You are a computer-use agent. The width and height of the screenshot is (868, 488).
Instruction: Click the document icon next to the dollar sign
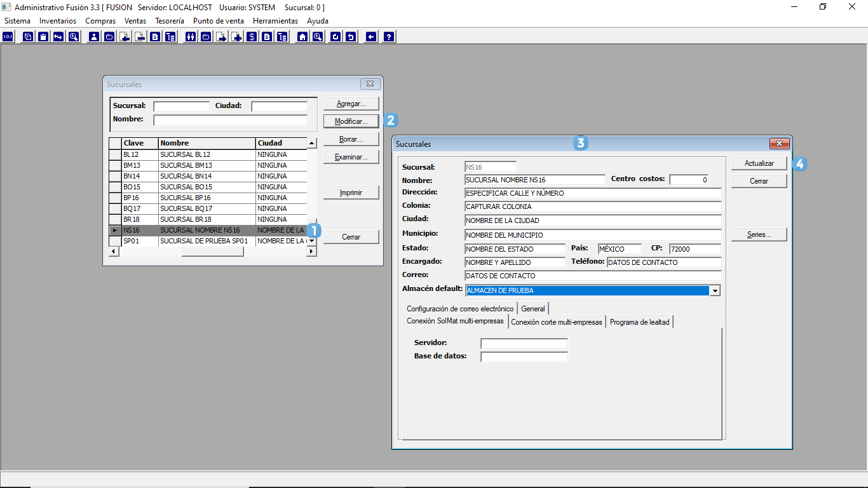(x=267, y=37)
